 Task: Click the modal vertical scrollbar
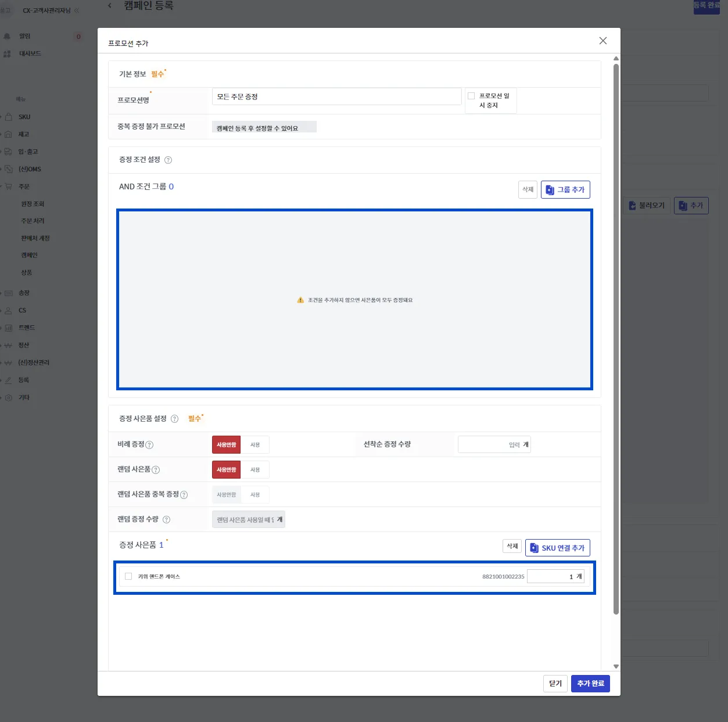click(x=616, y=339)
